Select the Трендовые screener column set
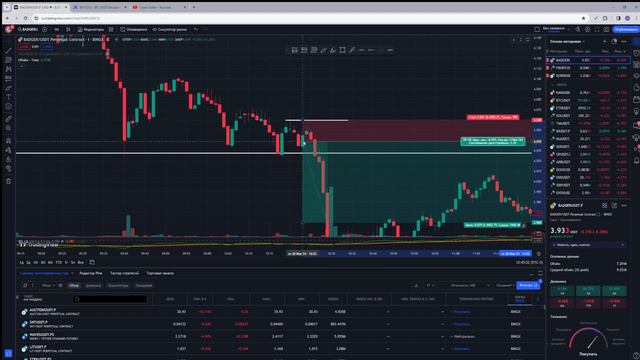The image size is (640, 360). [144, 285]
